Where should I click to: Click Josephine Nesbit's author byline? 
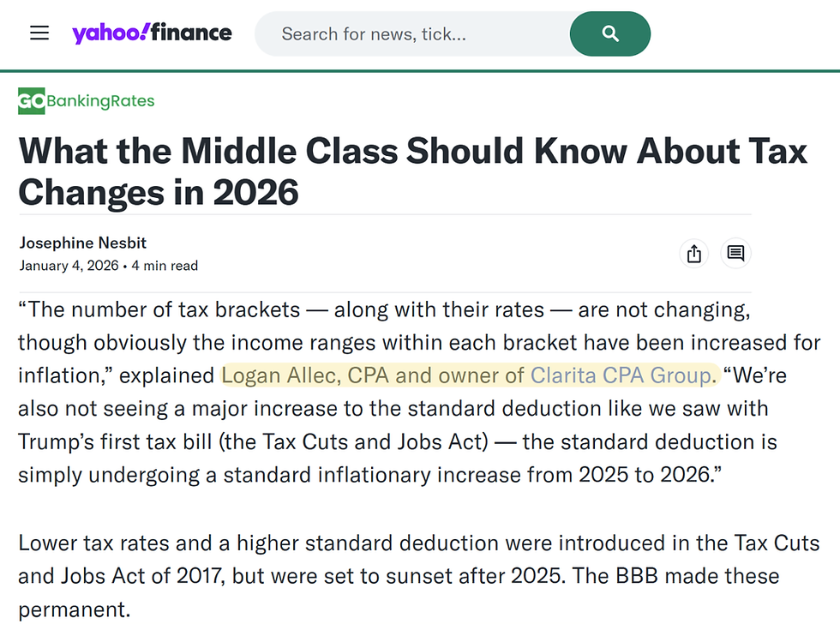coord(82,243)
